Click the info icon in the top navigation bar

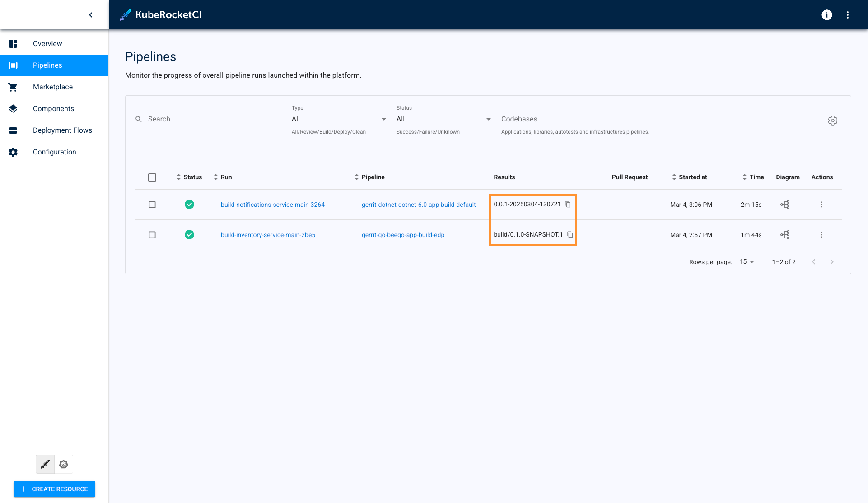click(x=827, y=15)
